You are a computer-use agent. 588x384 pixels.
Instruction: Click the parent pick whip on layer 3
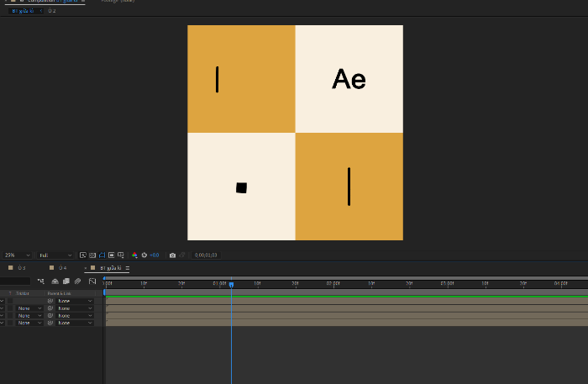(50, 315)
